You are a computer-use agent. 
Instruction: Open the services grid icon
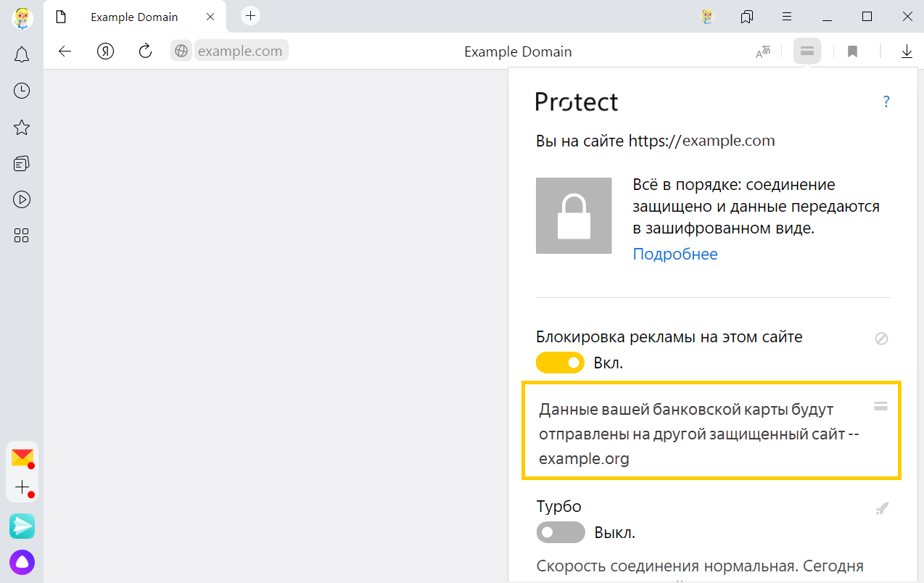pos(22,235)
